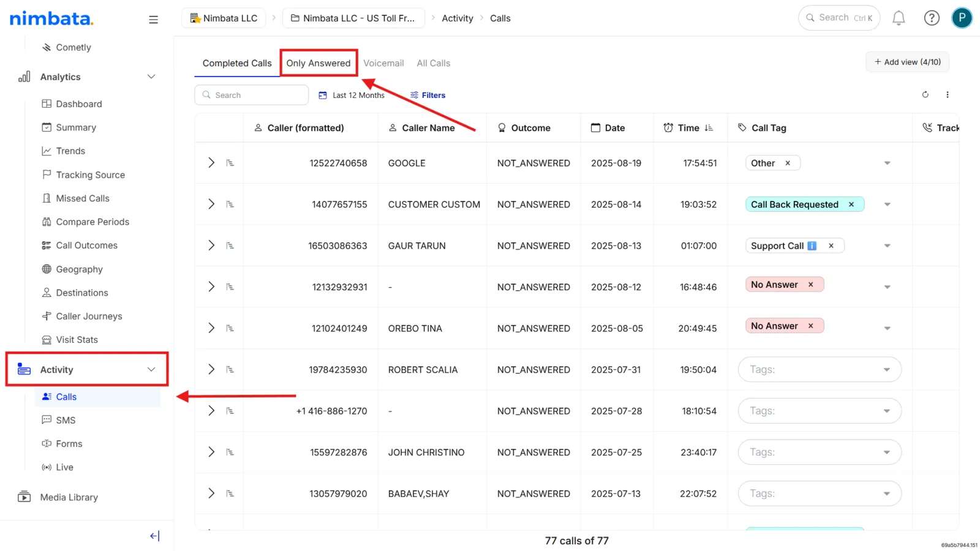Switch to the Only Answered tab
Viewport: 980px width, 551px height.
click(x=318, y=63)
